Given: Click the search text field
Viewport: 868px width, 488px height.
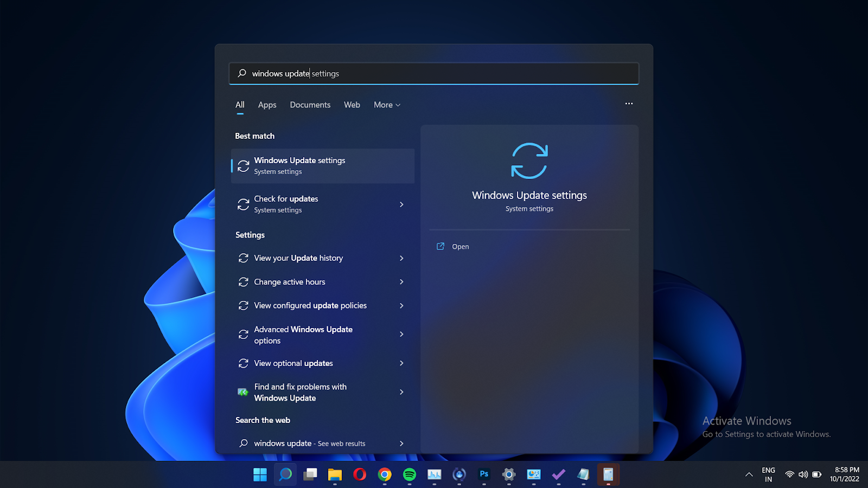Looking at the screenshot, I should click(x=434, y=73).
